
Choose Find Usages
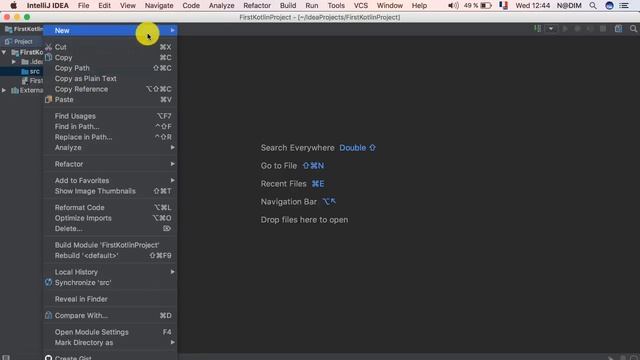pos(110,116)
